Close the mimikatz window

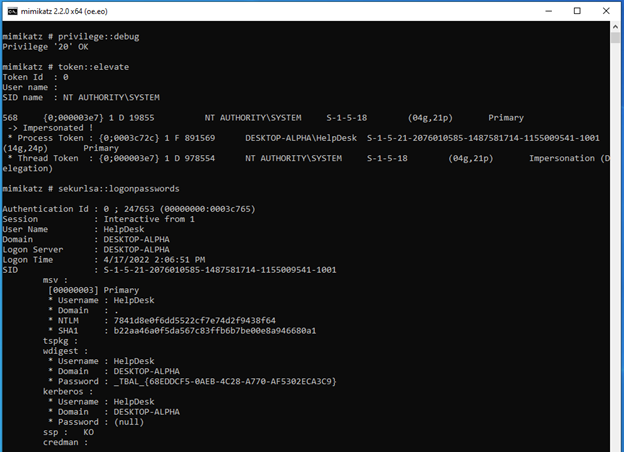(606, 11)
